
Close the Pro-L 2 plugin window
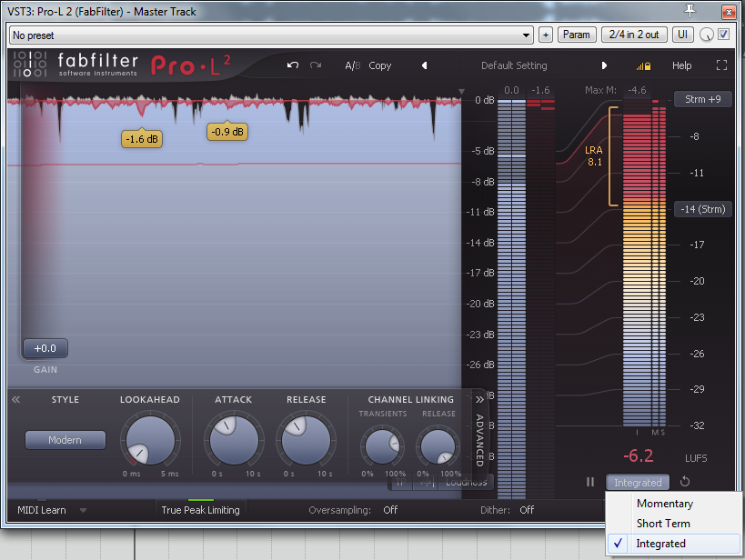coord(729,12)
